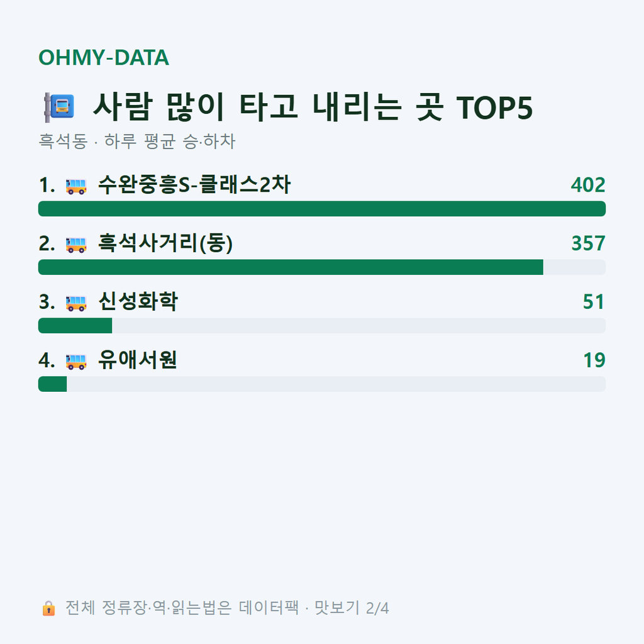This screenshot has width=644, height=644.
Task: Click bus icon next to 유애서원
Action: pos(76,362)
